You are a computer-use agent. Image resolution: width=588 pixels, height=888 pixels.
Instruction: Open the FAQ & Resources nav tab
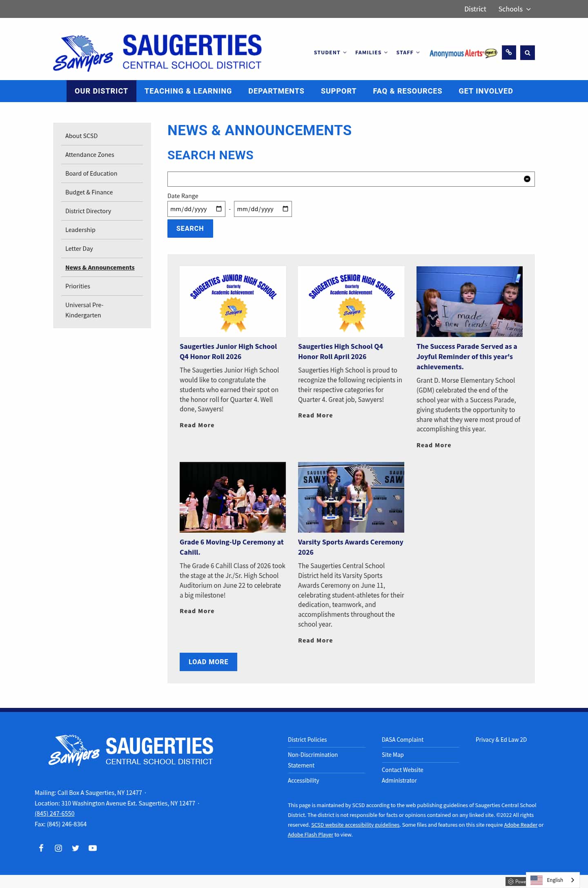(x=408, y=91)
